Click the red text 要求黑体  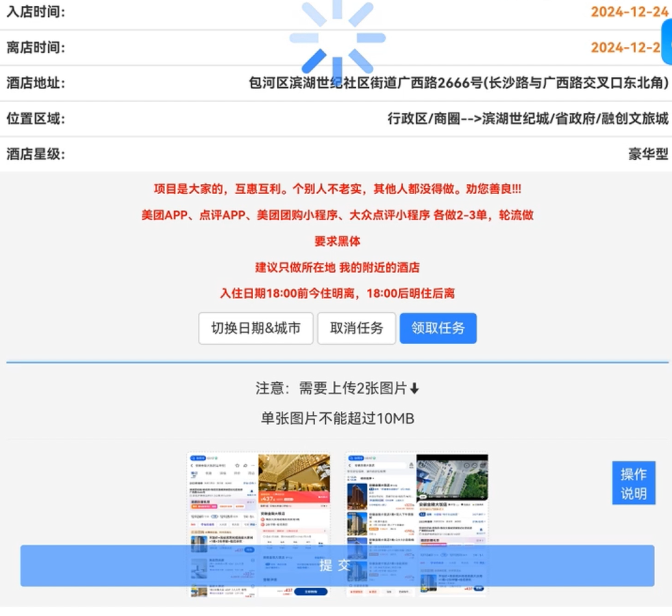pyautogui.click(x=337, y=241)
